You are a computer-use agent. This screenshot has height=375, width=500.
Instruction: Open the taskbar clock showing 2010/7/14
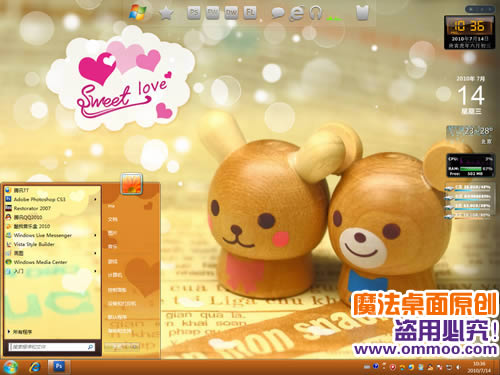point(479,367)
